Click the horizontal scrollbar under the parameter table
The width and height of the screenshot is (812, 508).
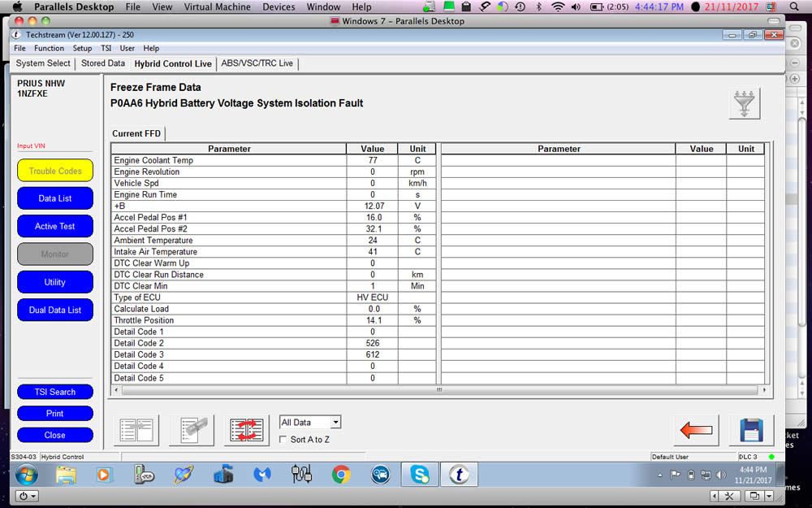pyautogui.click(x=438, y=390)
